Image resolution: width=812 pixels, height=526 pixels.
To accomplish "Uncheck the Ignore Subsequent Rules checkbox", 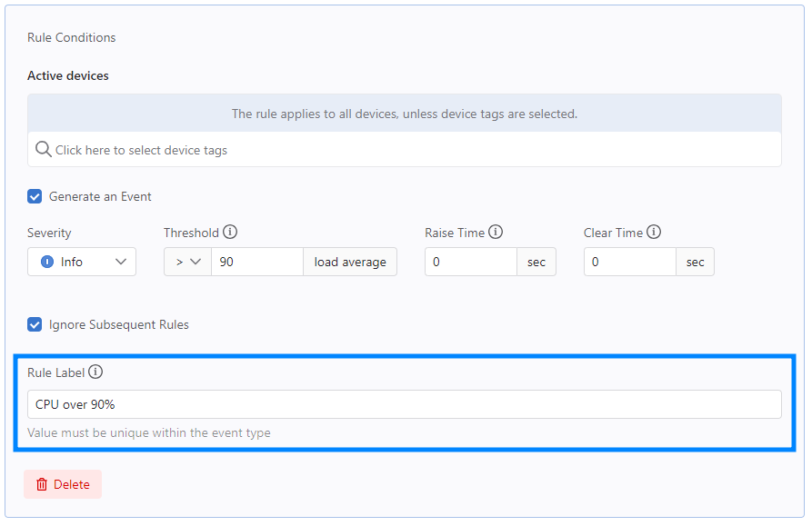I will pyautogui.click(x=35, y=325).
